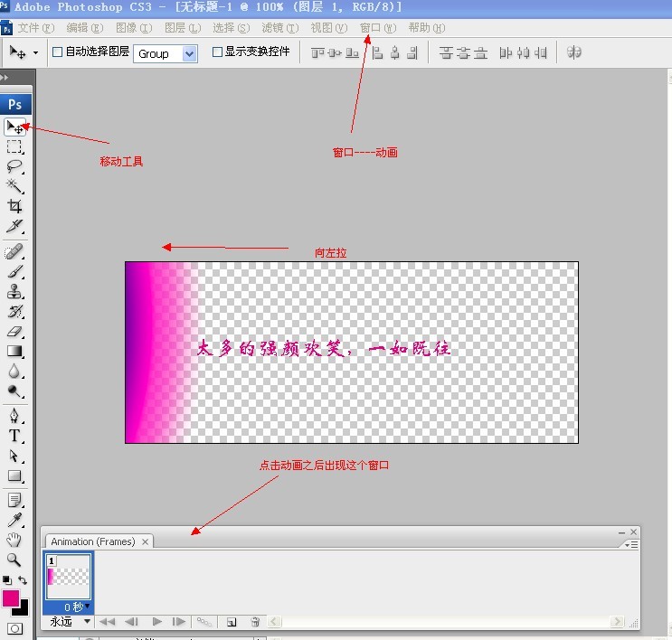672x640 pixels.
Task: Close the Animation (Frames) tab
Action: [146, 541]
